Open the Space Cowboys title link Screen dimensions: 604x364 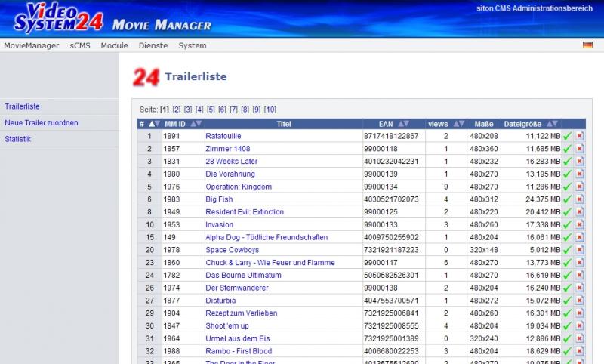pyautogui.click(x=233, y=250)
